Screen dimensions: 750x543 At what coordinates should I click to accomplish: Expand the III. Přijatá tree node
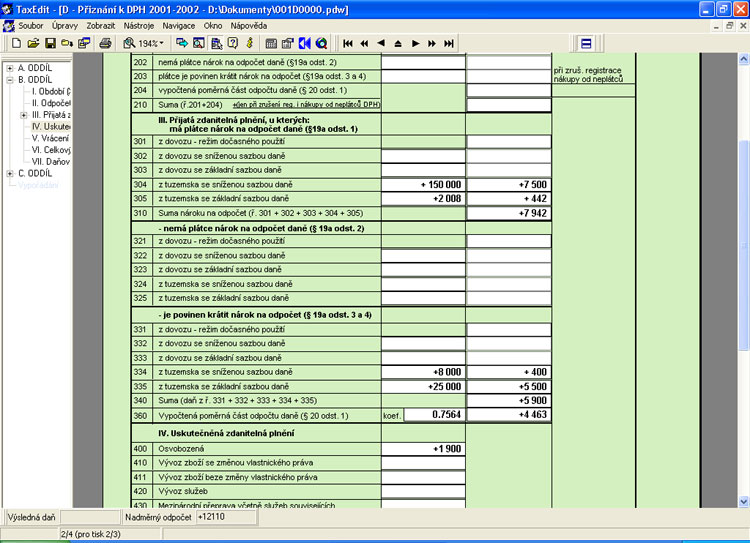point(23,115)
